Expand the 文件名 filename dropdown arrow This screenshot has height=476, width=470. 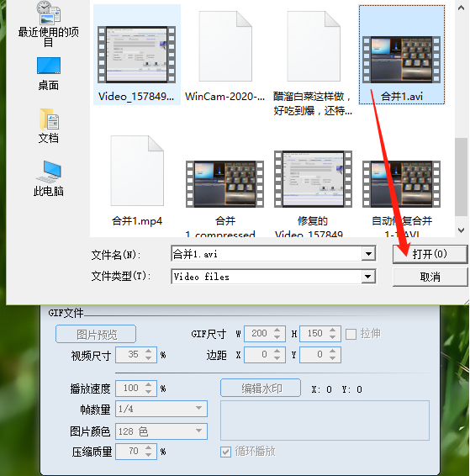click(x=368, y=254)
